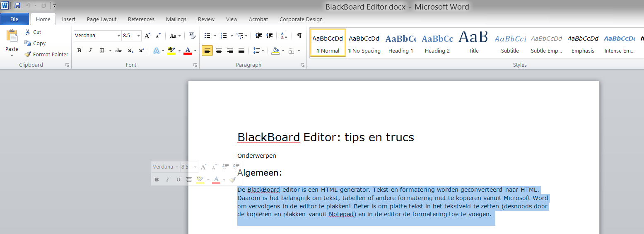Switch to the Mailings tab
644x234 pixels.
pos(176,19)
